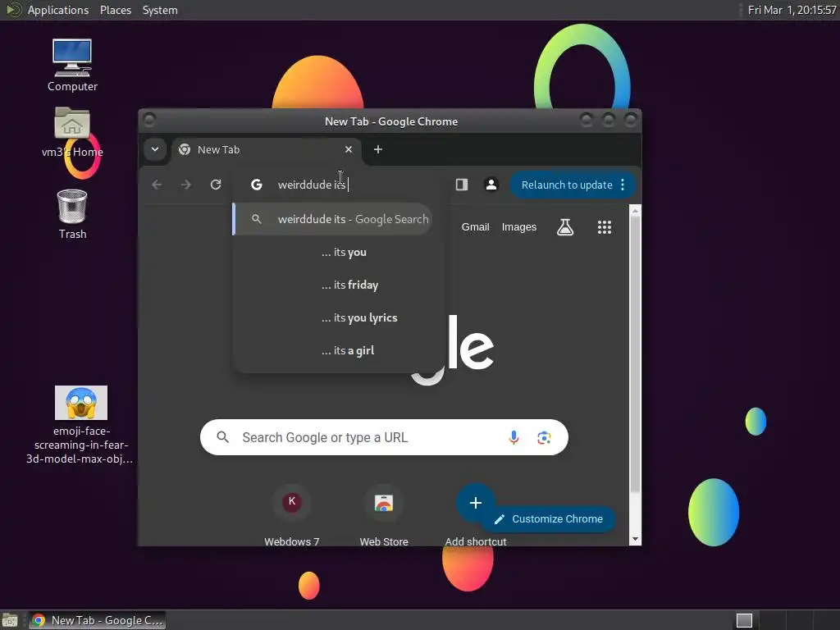The height and width of the screenshot is (630, 840).
Task: Click the Chrome window menu button in the titlebar
Action: (149, 121)
